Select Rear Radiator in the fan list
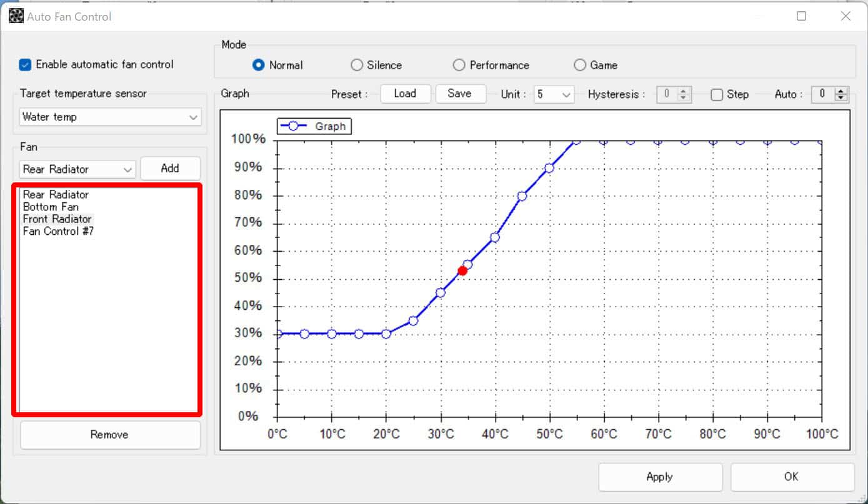This screenshot has width=868, height=504. [56, 194]
